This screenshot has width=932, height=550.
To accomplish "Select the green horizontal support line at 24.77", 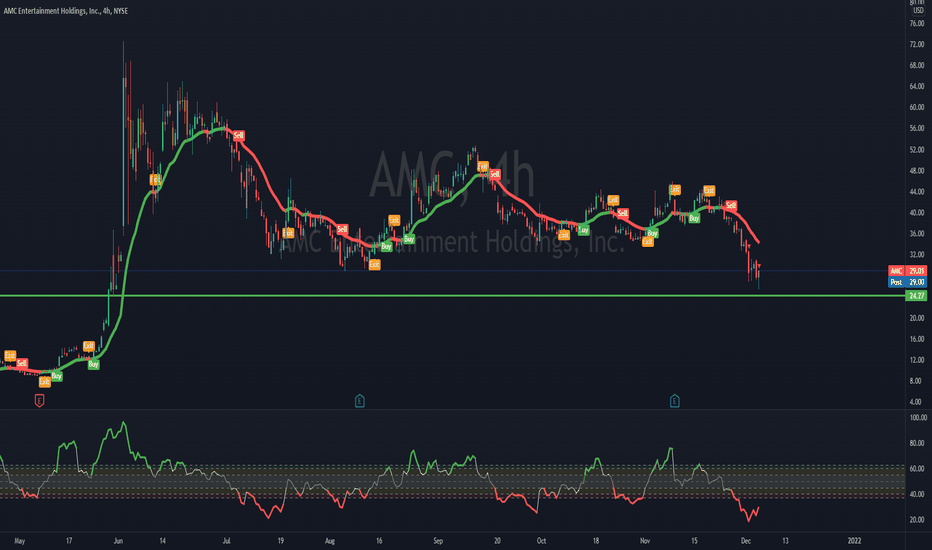I will click(x=452, y=296).
